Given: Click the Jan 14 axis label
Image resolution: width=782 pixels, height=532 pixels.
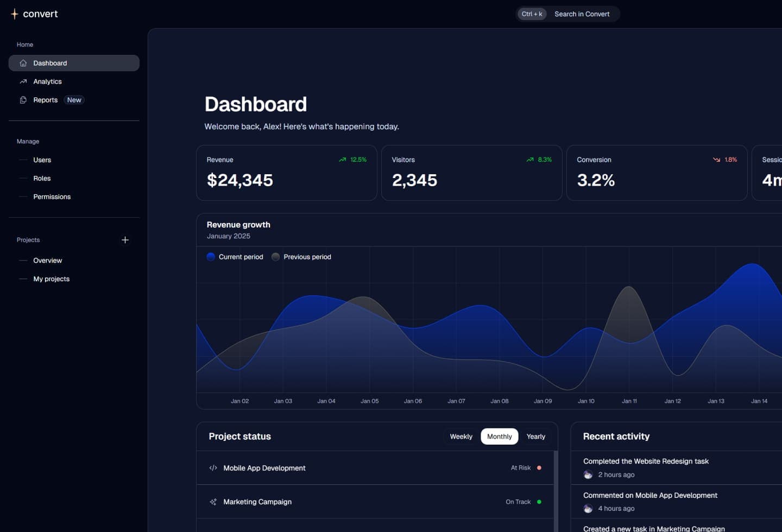Looking at the screenshot, I should coord(759,401).
